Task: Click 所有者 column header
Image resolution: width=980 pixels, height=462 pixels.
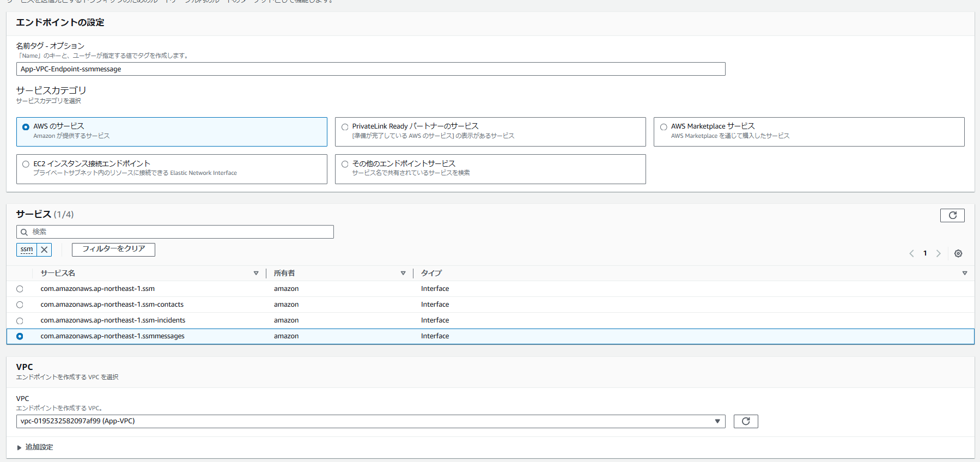Action: point(284,273)
